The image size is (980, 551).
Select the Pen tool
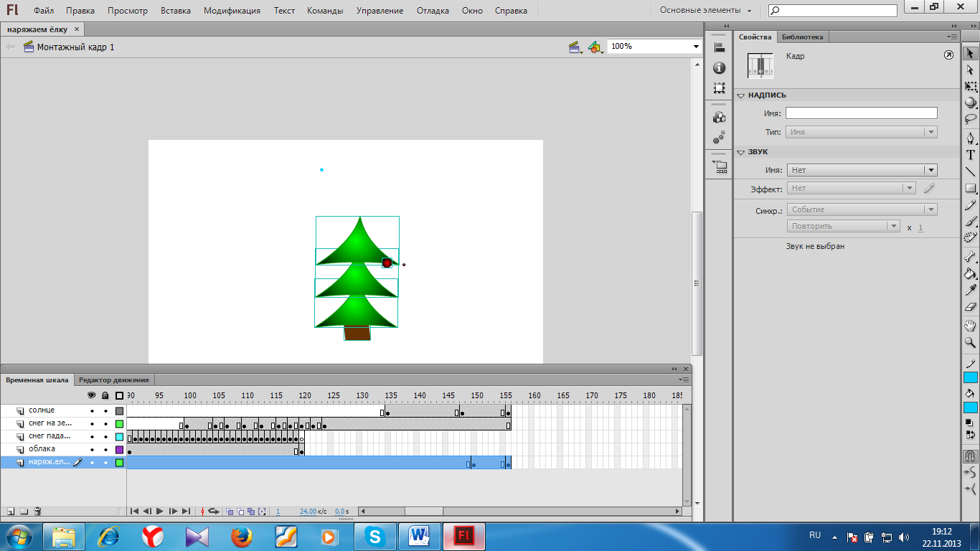(970, 138)
